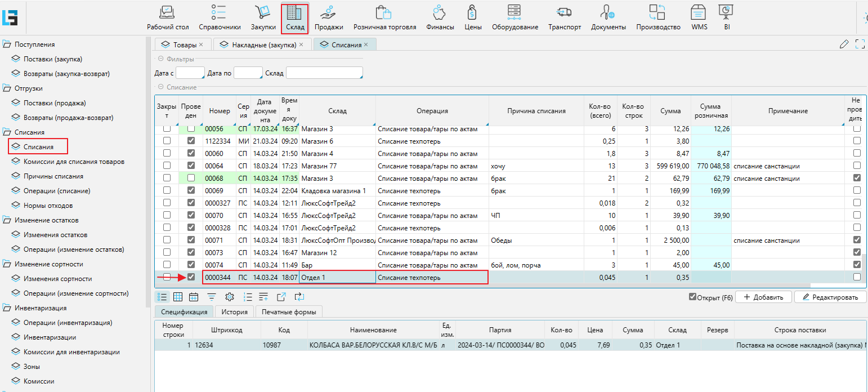Click the settings gear icon below the table
The width and height of the screenshot is (868, 392).
(229, 297)
